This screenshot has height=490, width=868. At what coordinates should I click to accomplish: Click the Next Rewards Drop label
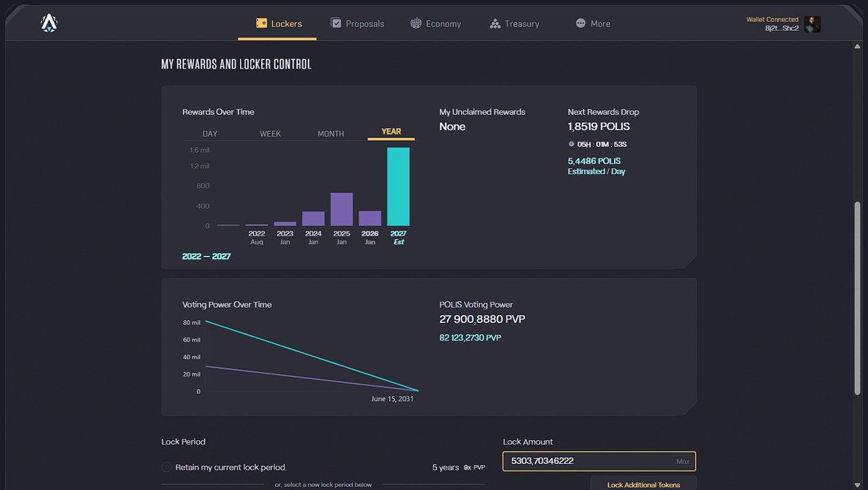pyautogui.click(x=603, y=112)
